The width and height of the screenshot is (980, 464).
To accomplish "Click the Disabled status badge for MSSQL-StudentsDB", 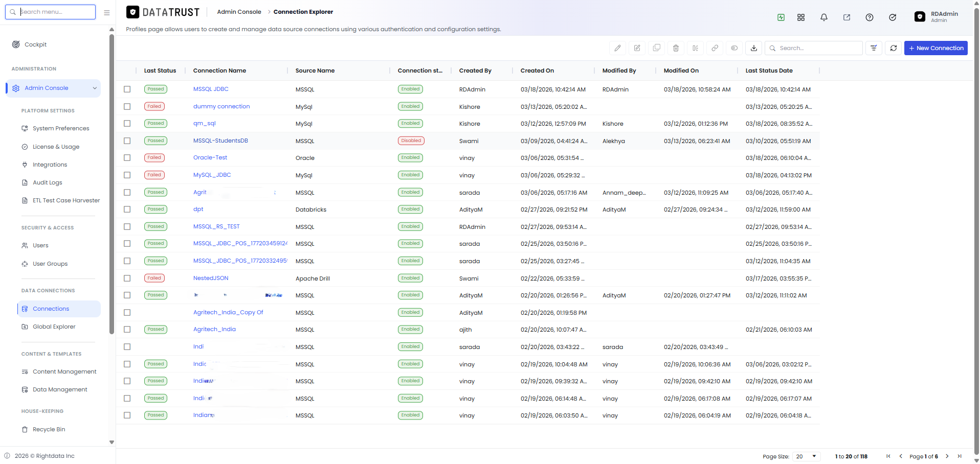I will 411,141.
